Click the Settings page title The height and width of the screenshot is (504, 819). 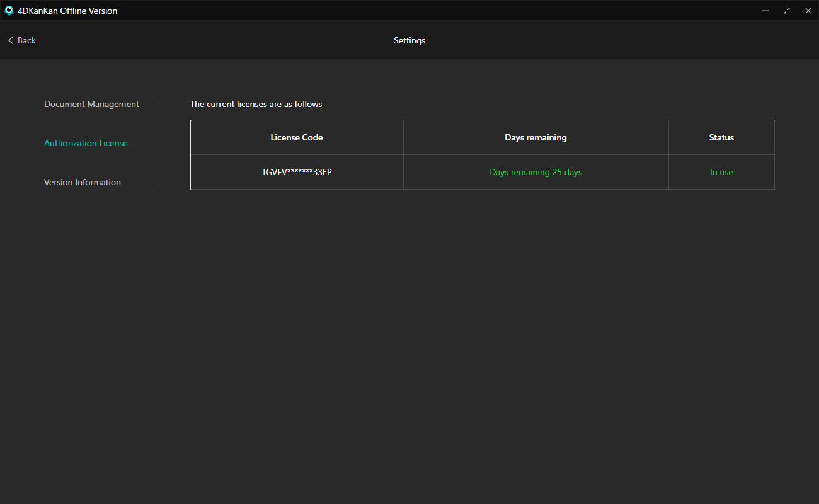pos(409,40)
